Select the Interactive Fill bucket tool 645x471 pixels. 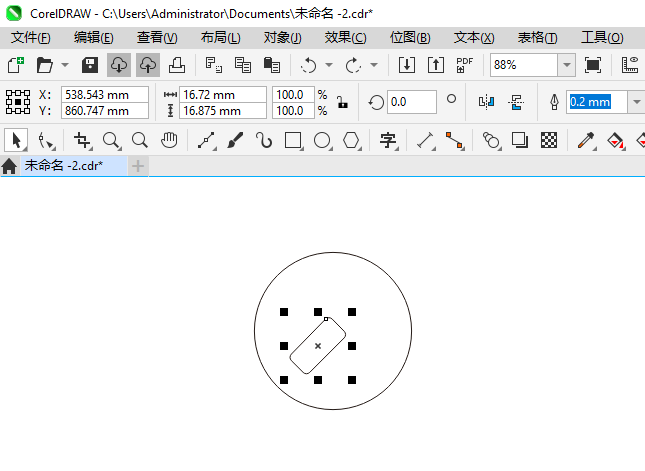tap(615, 141)
